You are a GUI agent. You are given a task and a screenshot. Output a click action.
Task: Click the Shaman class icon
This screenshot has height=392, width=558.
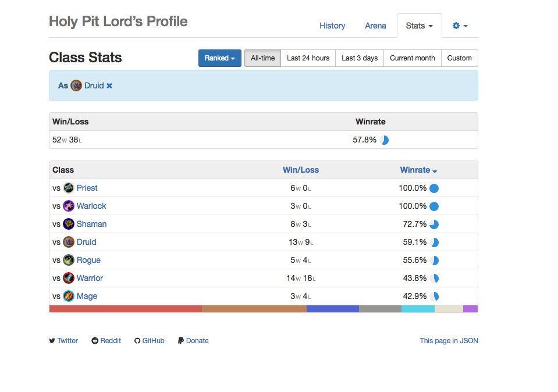click(x=69, y=224)
